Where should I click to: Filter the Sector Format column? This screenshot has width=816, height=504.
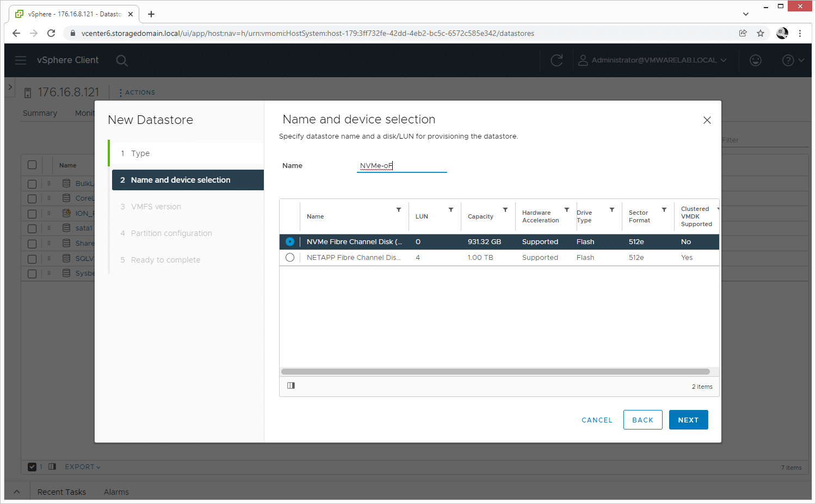coord(664,210)
